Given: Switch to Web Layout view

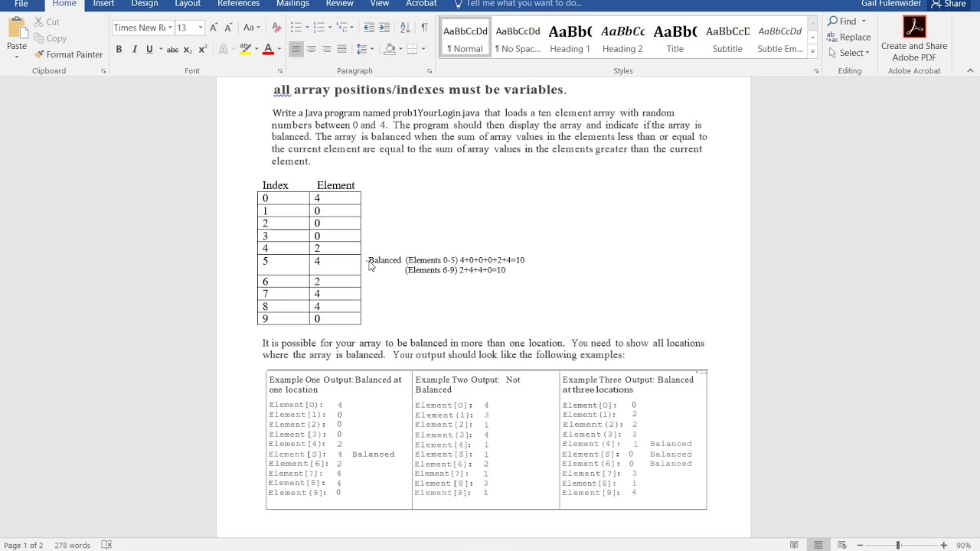Looking at the screenshot, I should (x=842, y=545).
